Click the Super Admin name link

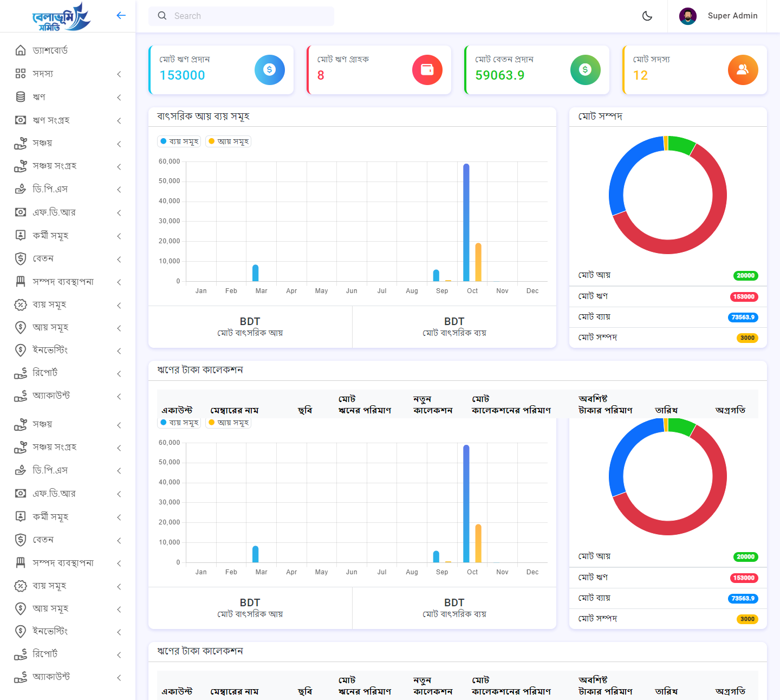(732, 16)
